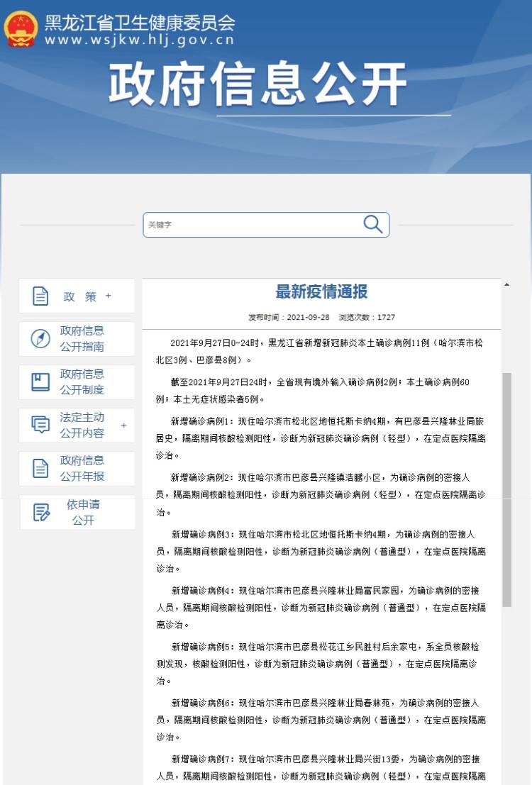532x785 pixels.
Task: Click the 黑龙江省卫生健康委员会 site title
Action: [140, 23]
